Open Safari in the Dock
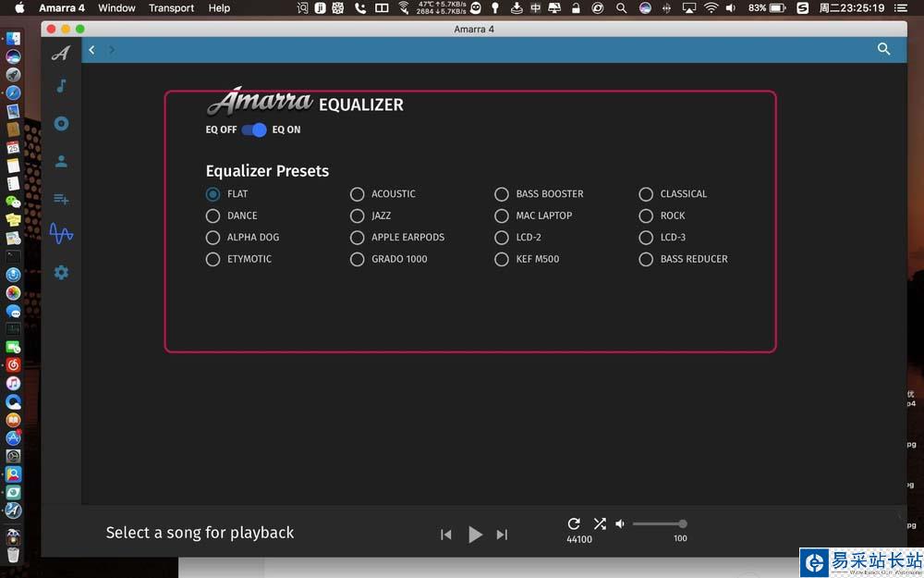 [x=13, y=93]
